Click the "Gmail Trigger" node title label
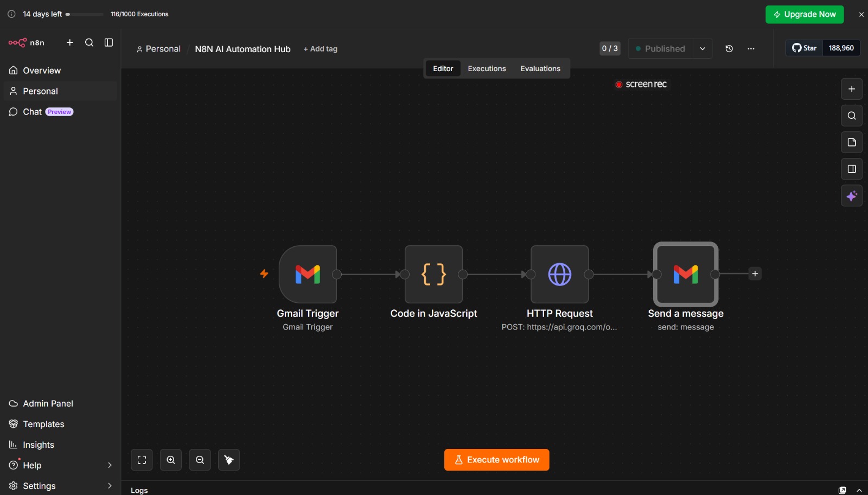The width and height of the screenshot is (868, 495). 308,313
